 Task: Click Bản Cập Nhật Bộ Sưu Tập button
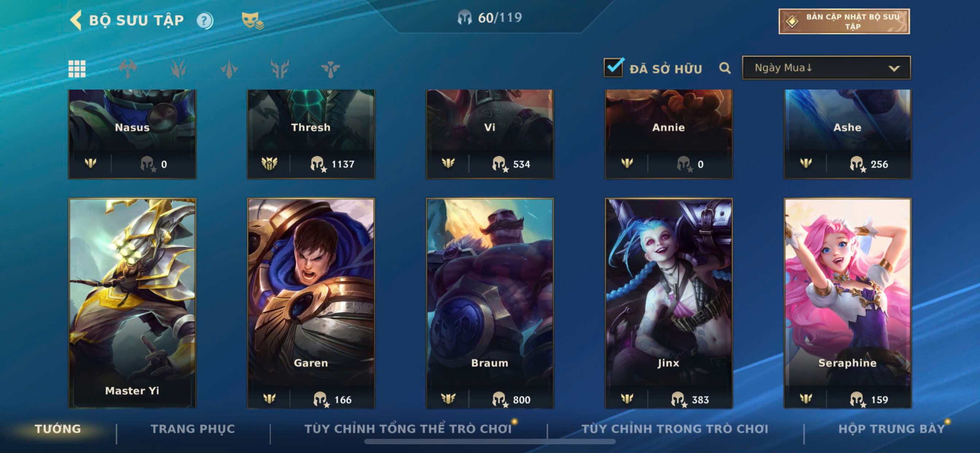[x=844, y=21]
